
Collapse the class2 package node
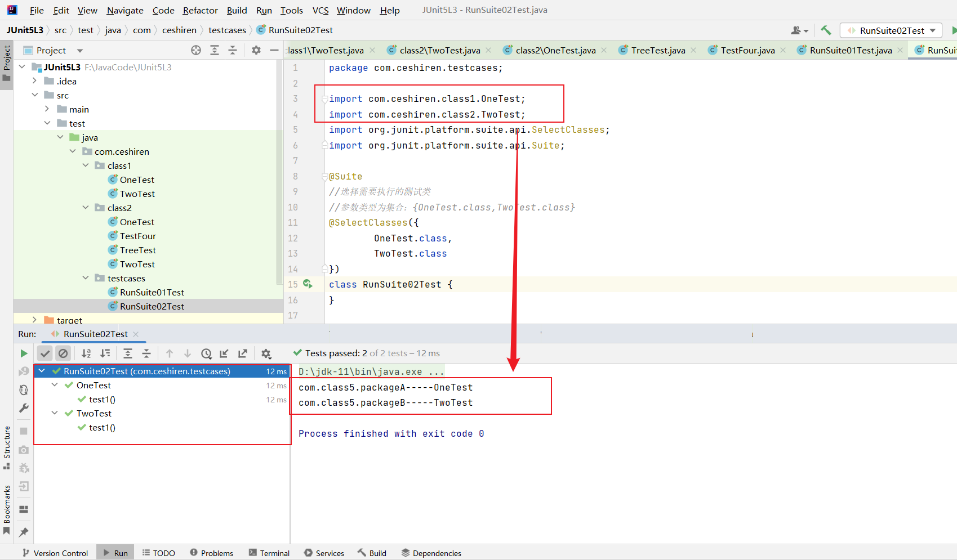(86, 208)
